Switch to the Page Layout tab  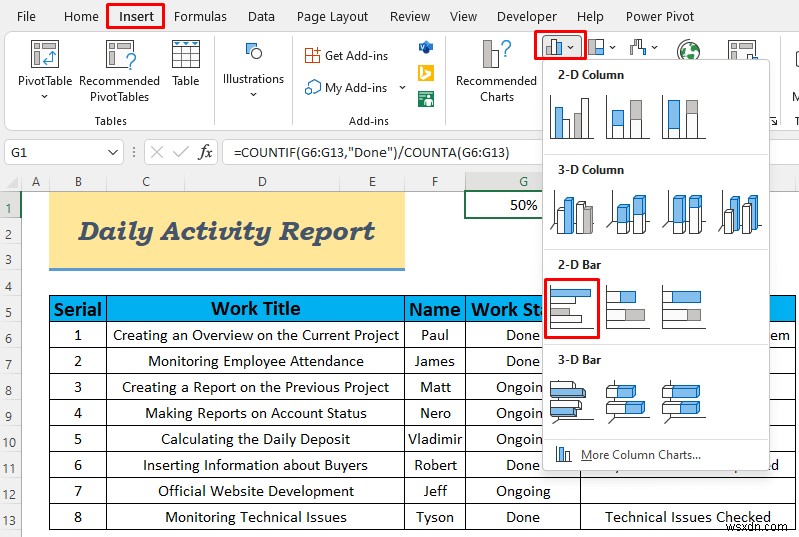point(332,16)
